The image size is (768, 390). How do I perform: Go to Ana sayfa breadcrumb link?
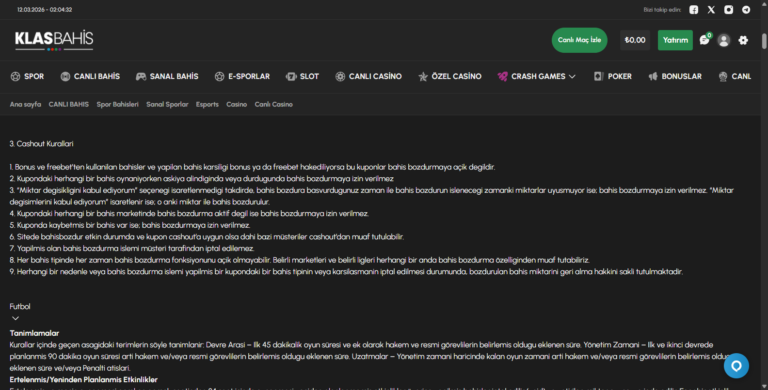(25, 104)
